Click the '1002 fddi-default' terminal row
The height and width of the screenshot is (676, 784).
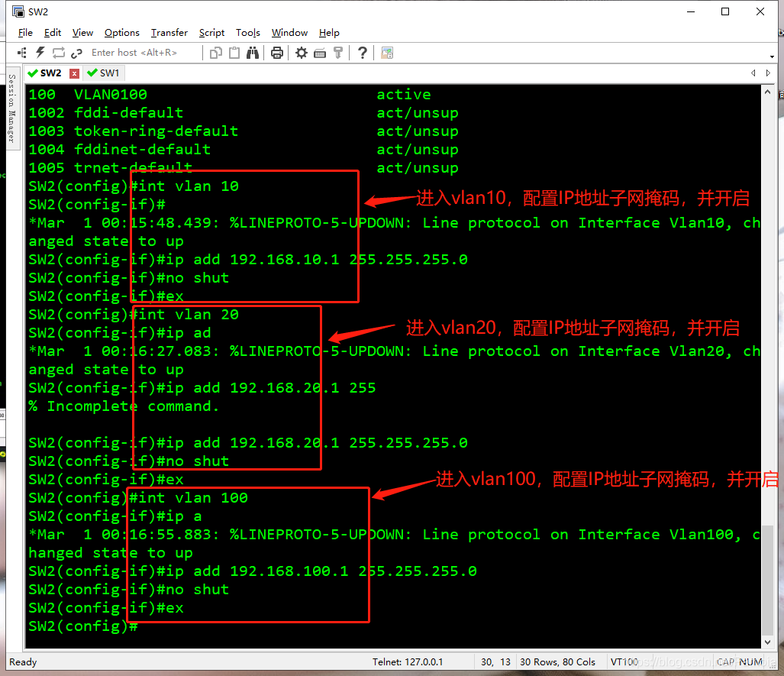[x=244, y=112]
